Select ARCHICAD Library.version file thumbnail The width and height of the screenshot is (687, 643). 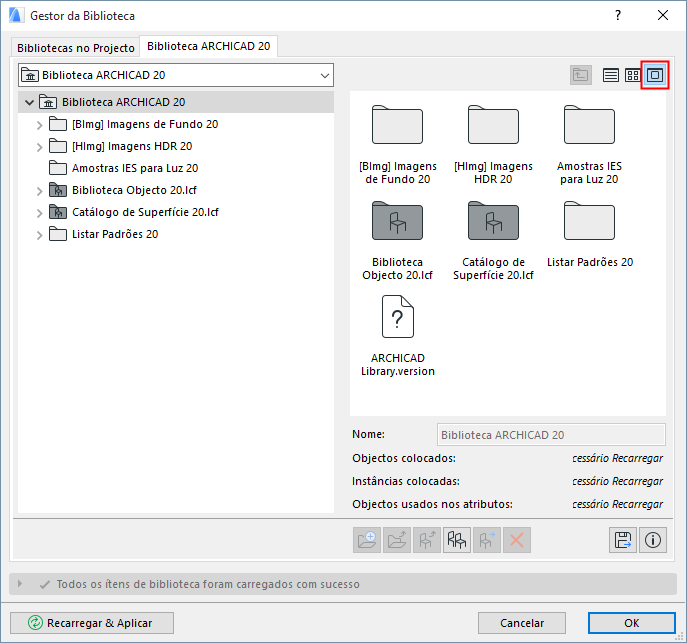(x=397, y=336)
